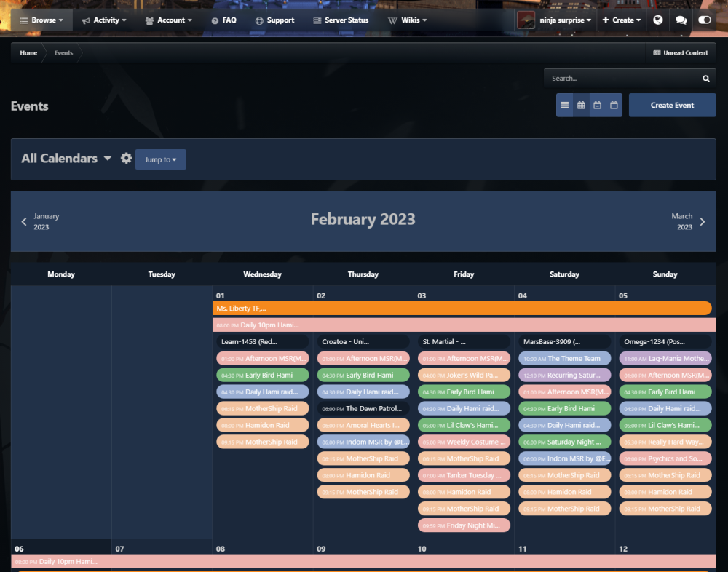Expand the All Calendars dropdown

point(66,159)
